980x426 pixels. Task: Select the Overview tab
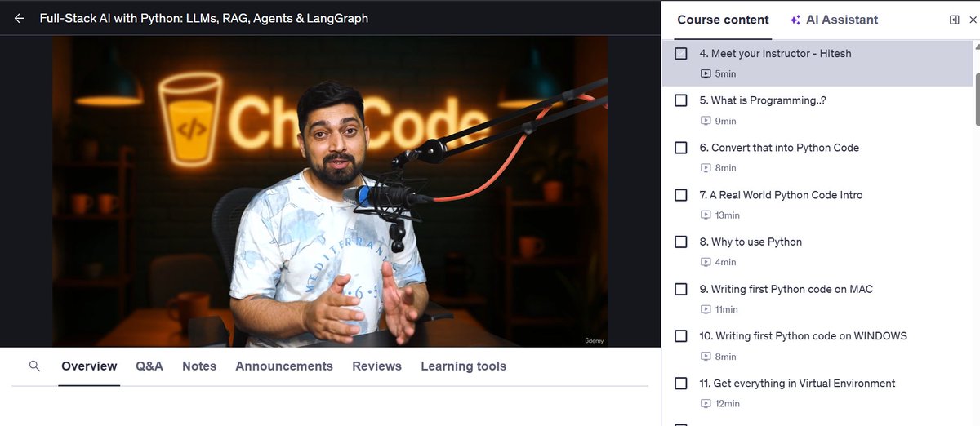(x=89, y=366)
